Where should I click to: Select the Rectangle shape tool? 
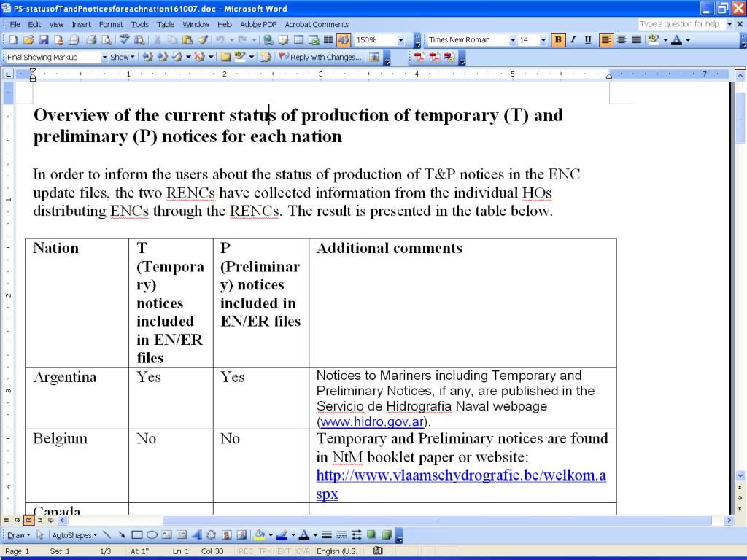pyautogui.click(x=136, y=535)
